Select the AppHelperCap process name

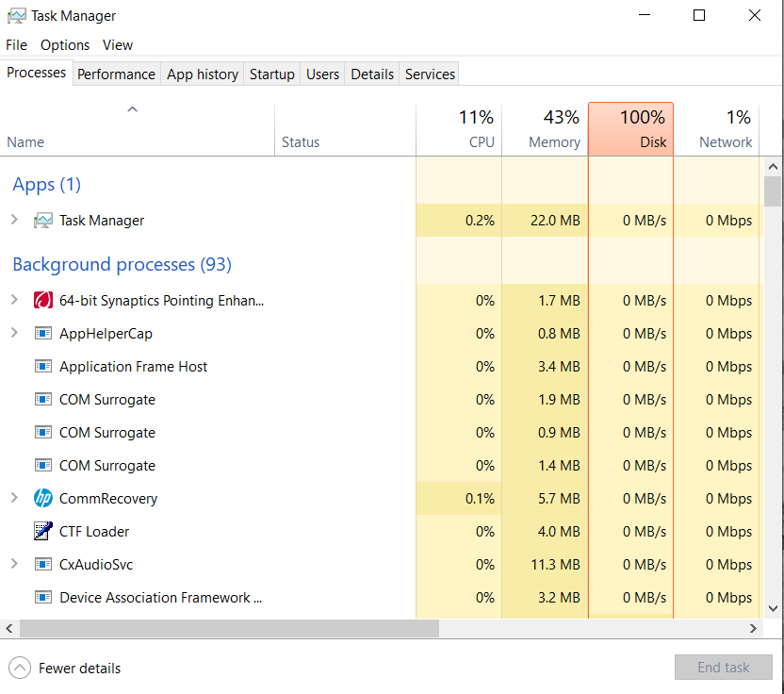(x=106, y=333)
